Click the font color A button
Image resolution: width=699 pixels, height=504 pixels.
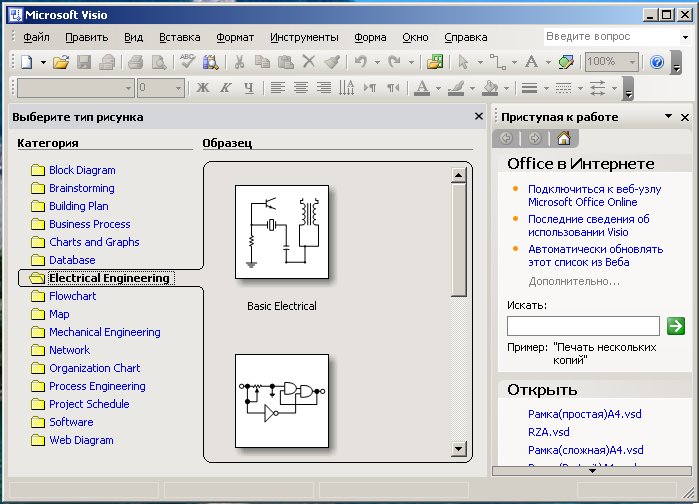point(422,88)
